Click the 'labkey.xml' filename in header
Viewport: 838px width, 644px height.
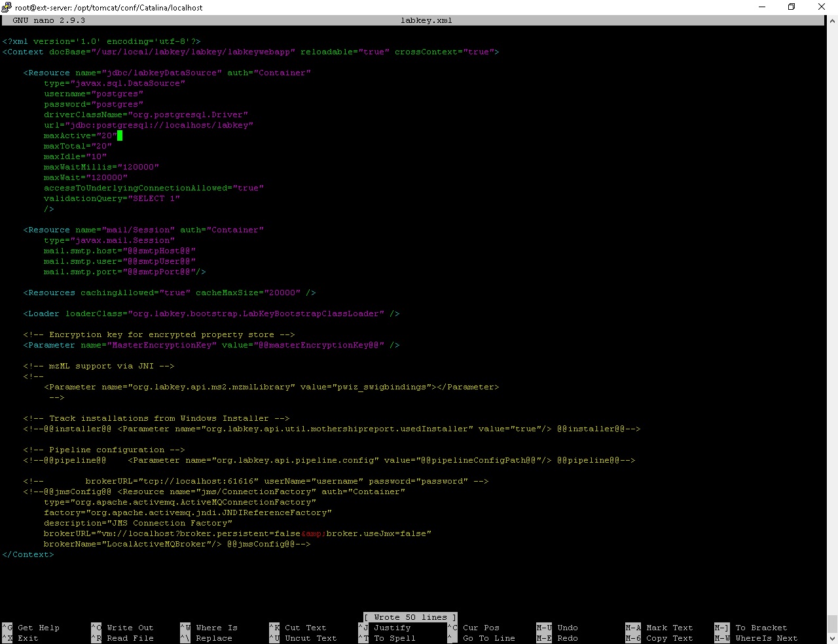[x=426, y=20]
